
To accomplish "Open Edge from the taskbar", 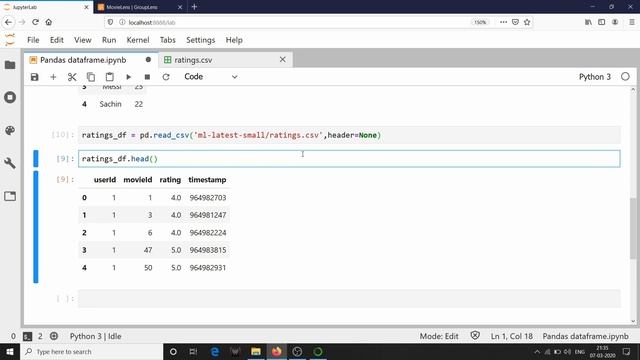I will coord(215,351).
